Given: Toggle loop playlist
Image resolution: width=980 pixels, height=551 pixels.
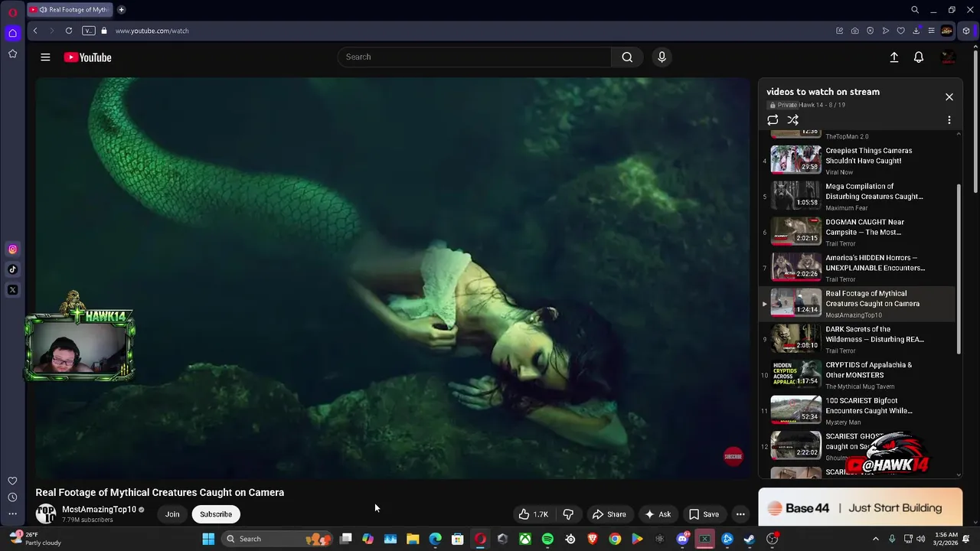Looking at the screenshot, I should coord(773,120).
